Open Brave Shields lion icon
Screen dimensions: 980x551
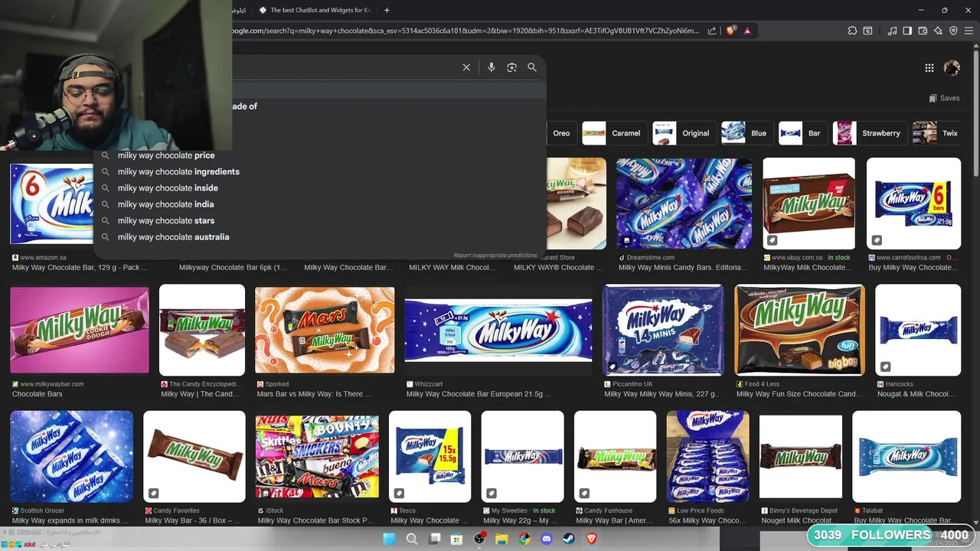coord(731,31)
